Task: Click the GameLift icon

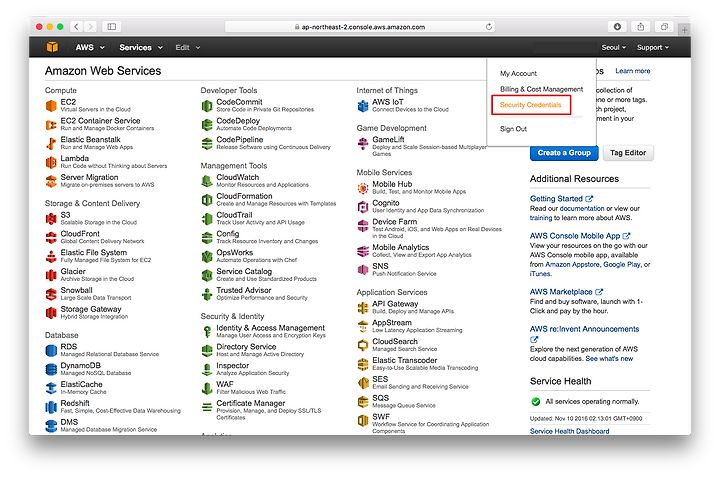Action: 363,143
